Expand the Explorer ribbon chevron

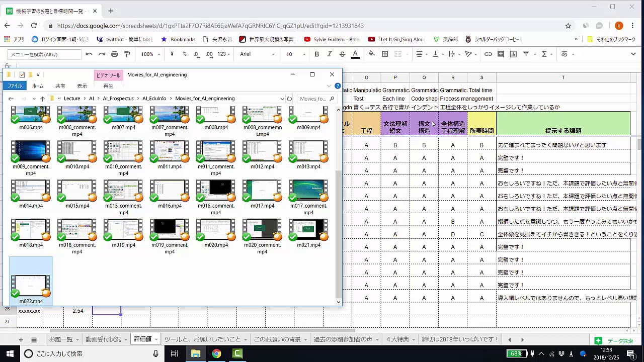[329, 86]
